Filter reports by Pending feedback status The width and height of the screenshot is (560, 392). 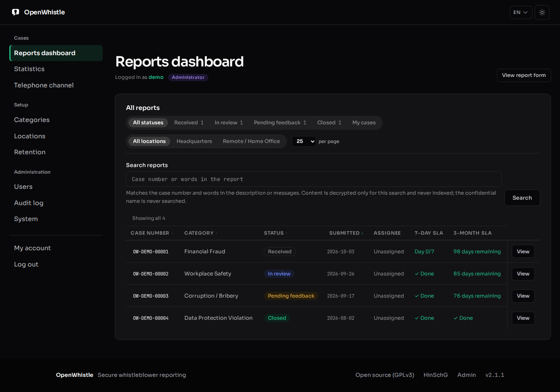coord(280,123)
